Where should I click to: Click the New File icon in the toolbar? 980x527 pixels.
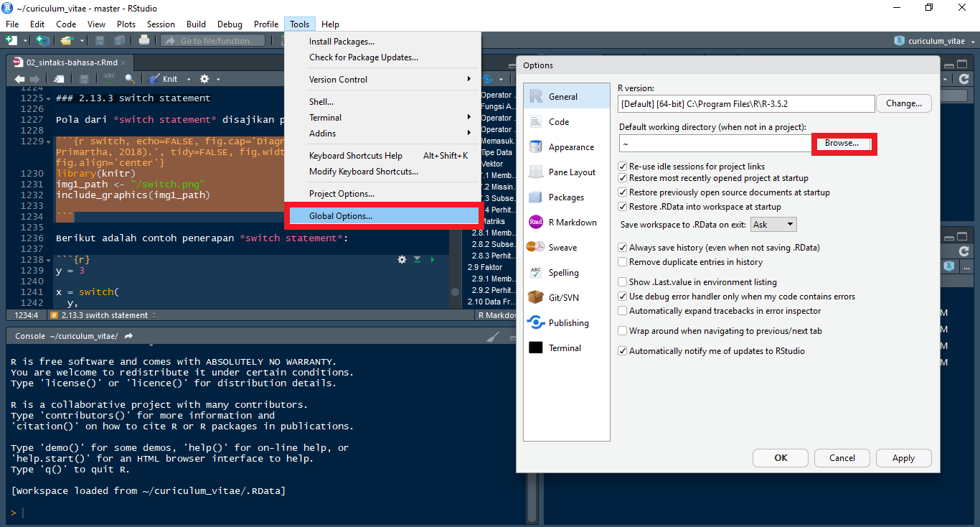pos(12,41)
